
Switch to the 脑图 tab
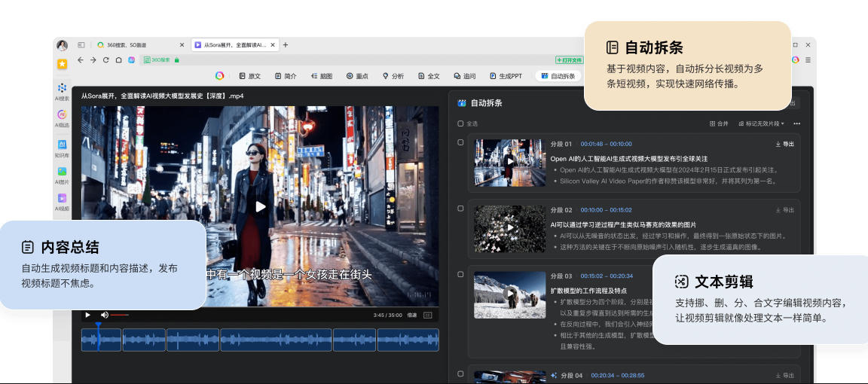click(321, 76)
